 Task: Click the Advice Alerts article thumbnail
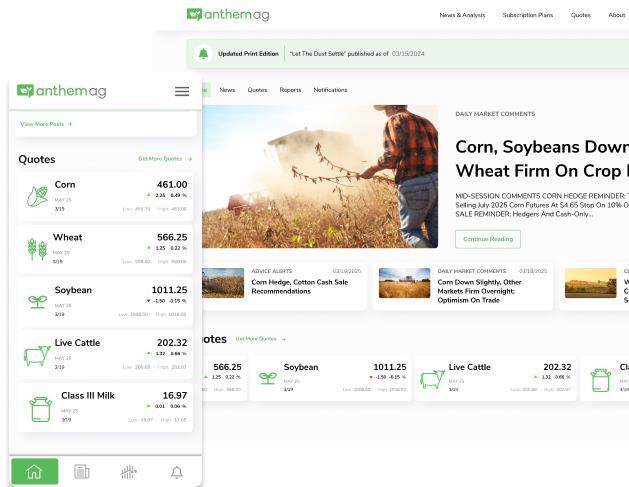point(223,283)
